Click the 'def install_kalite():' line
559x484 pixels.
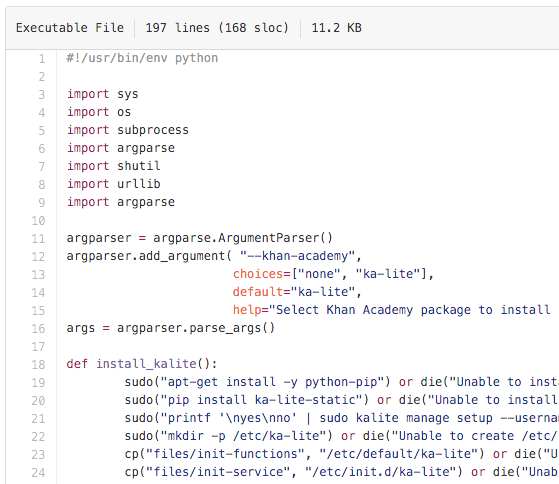[x=142, y=364]
